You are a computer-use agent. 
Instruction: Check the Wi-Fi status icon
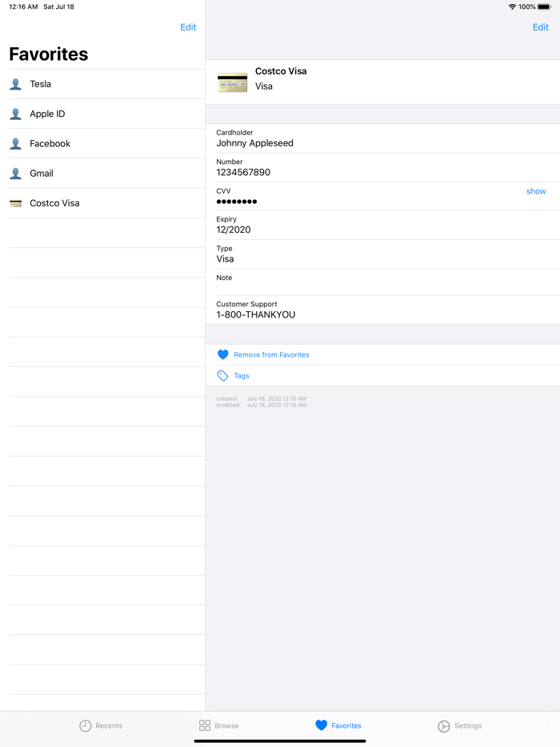pos(512,6)
